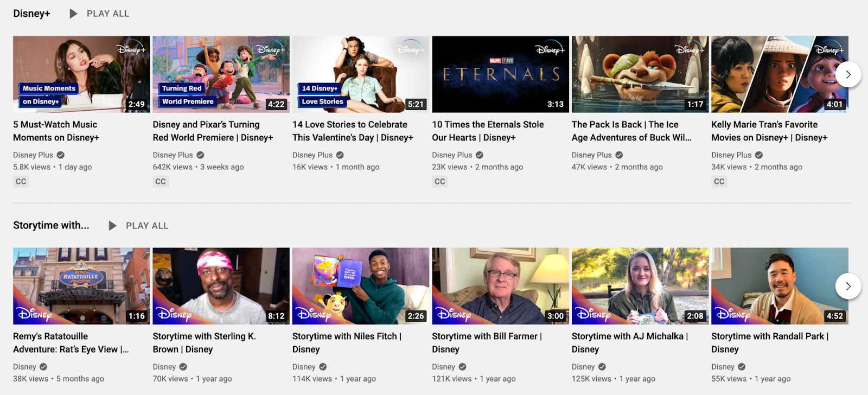868x395 pixels.
Task: Open title 'Storytime with Randall Park | Disney'
Action: pos(770,343)
